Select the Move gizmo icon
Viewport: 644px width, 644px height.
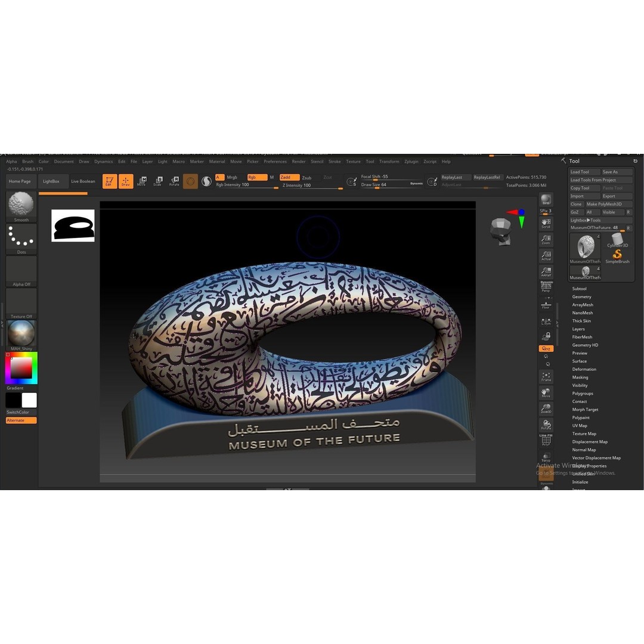(142, 181)
